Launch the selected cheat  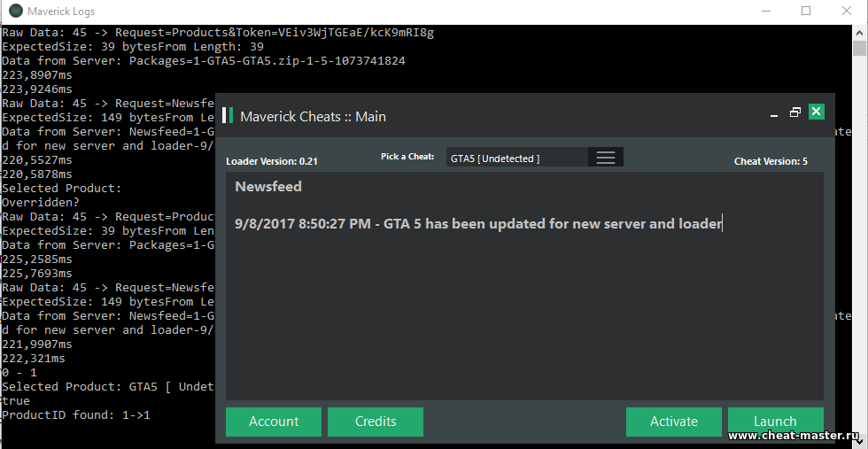tap(775, 422)
